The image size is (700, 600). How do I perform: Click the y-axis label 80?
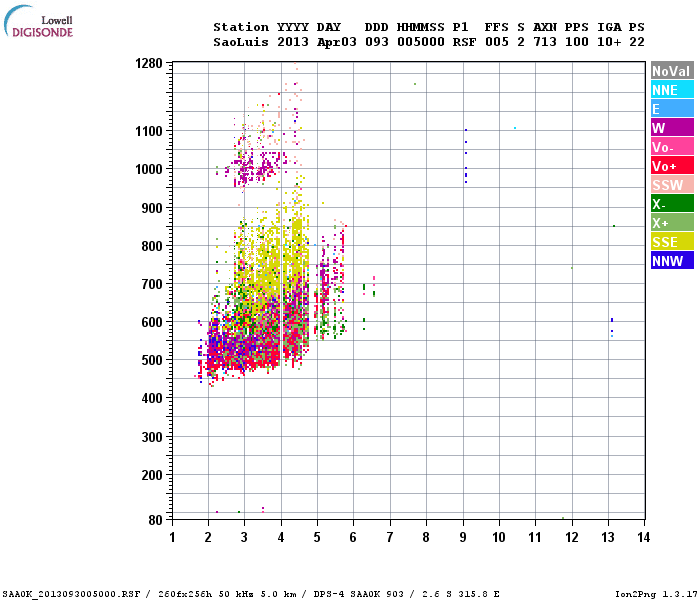155,520
